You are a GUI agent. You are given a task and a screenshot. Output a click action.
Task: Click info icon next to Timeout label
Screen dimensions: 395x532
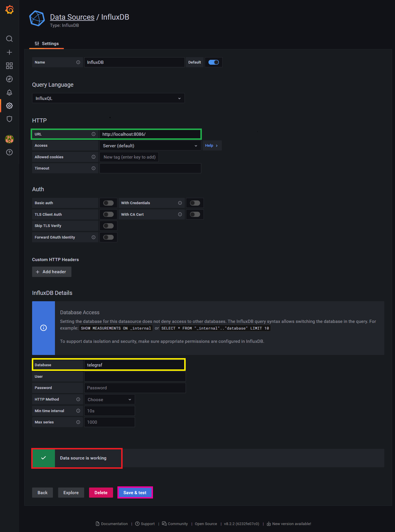pos(93,168)
